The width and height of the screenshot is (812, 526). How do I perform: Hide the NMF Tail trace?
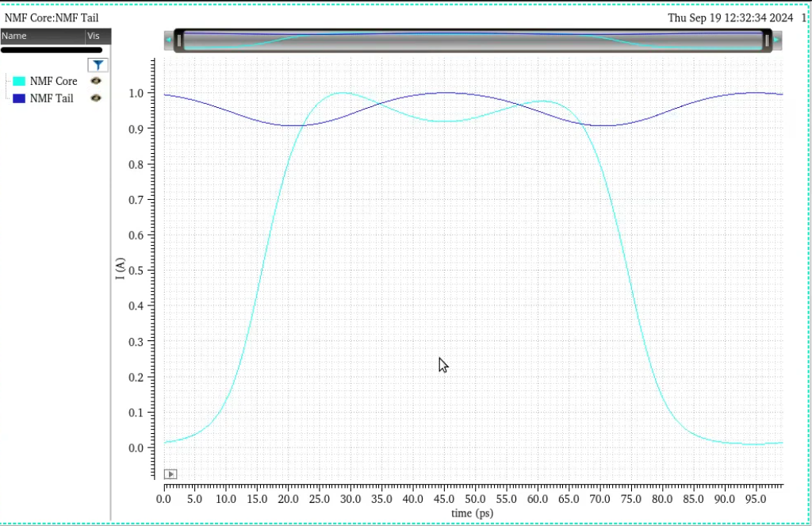click(96, 98)
